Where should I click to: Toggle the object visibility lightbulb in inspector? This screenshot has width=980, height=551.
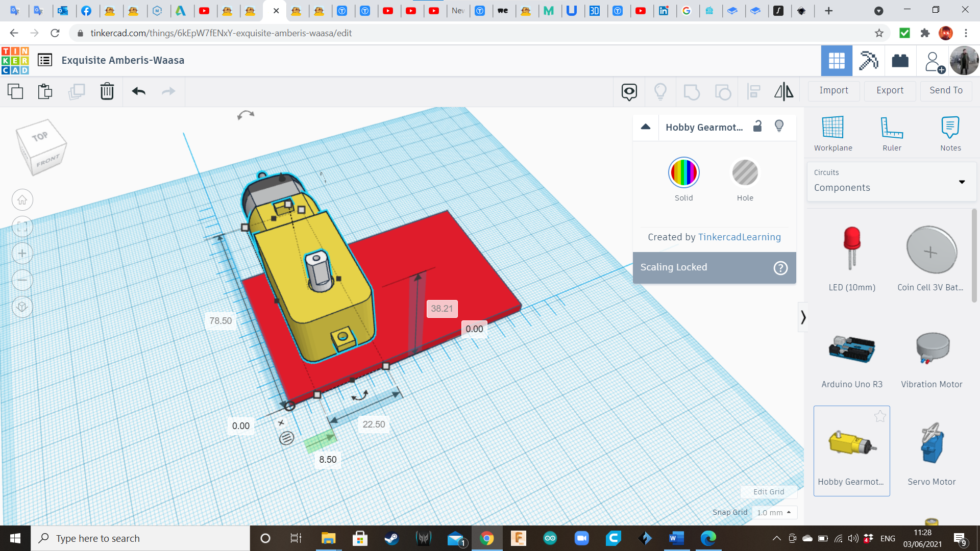tap(779, 127)
